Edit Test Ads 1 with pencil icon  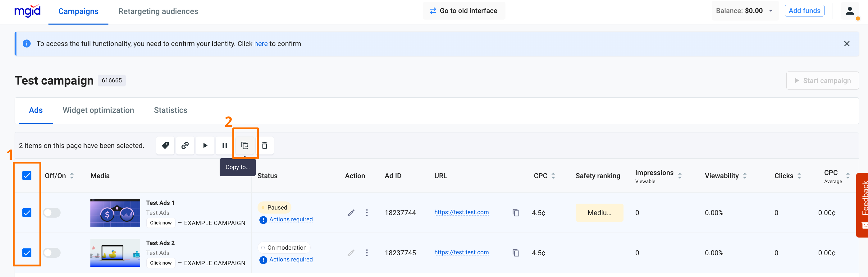coord(351,213)
